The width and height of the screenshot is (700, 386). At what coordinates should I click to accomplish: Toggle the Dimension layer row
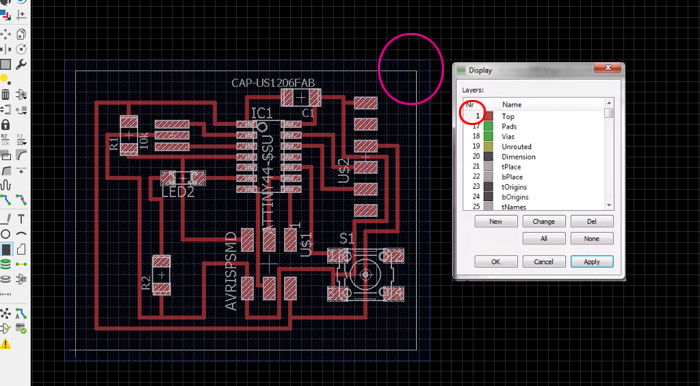[x=534, y=157]
